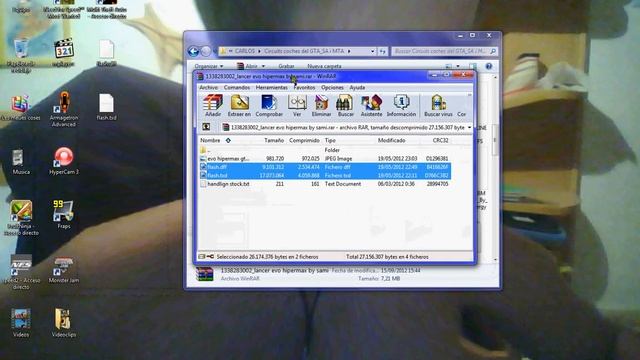Click the arrow after MTA in Explorer breadcrumb
640x360 pixels.
349,51
